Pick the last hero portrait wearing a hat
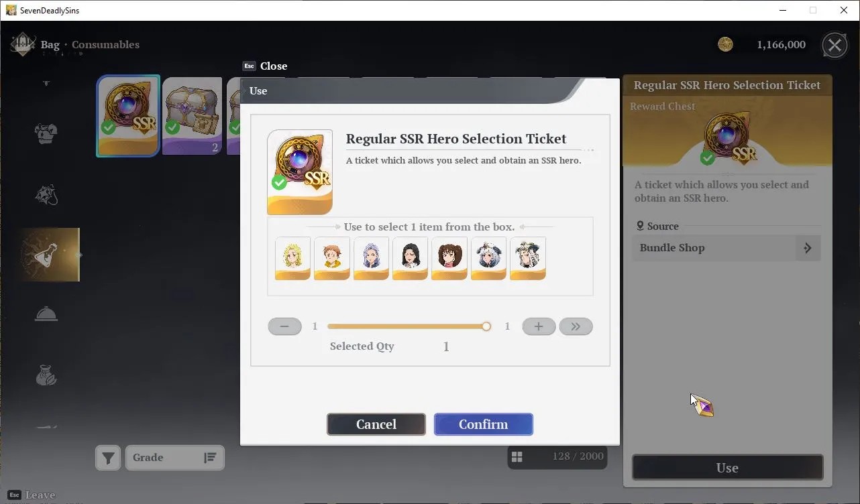860x504 pixels. 528,258
